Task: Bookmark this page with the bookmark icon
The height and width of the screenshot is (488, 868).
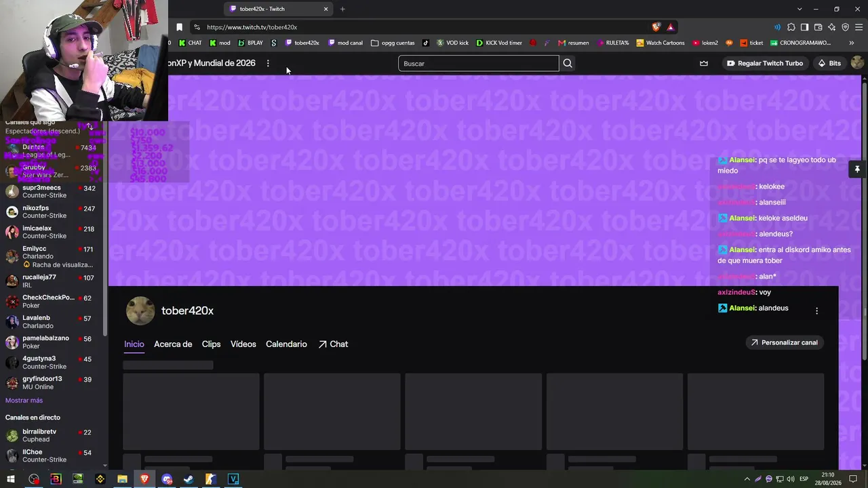Action: 179,27
